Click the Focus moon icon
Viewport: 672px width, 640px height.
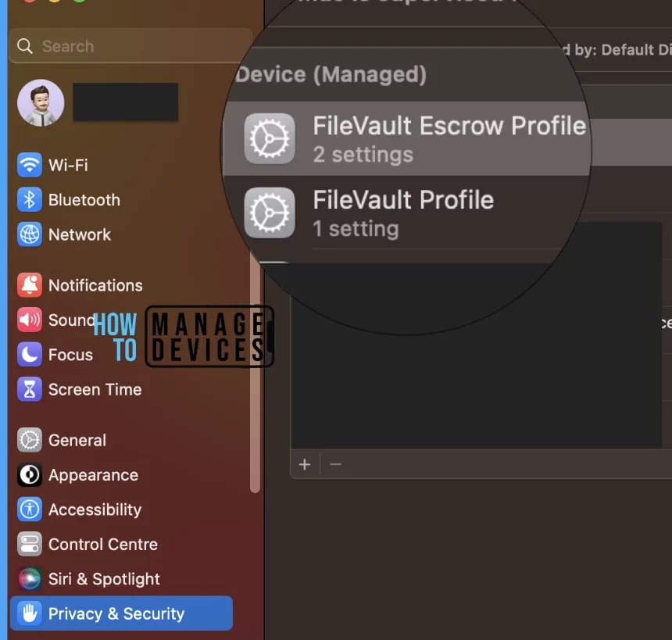(30, 355)
